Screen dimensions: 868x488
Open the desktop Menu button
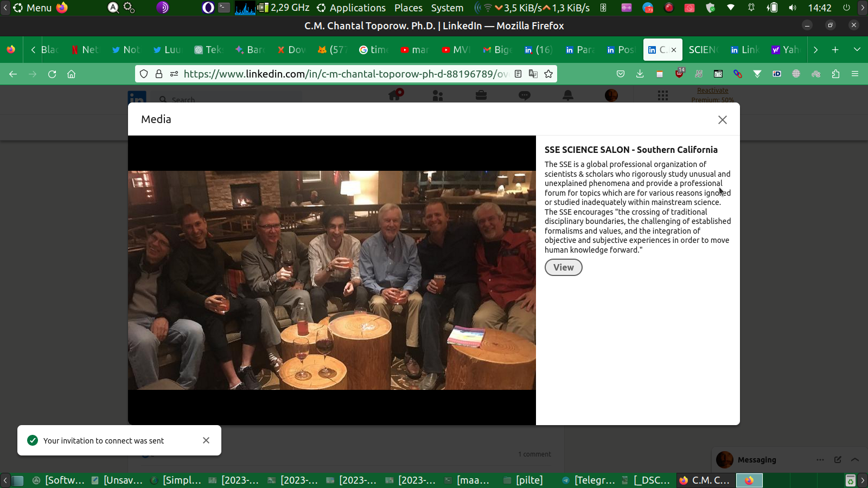pos(33,8)
